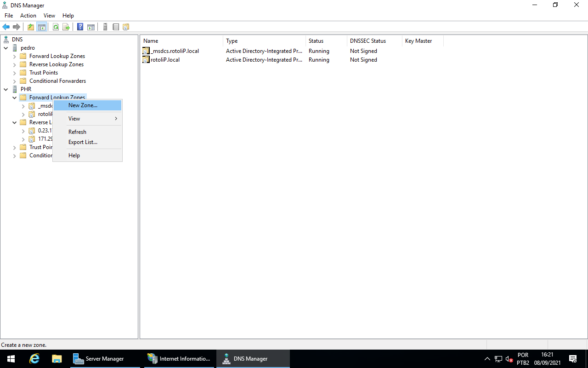Viewport: 588px width, 368px height.
Task: Open the Action menu
Action: pyautogui.click(x=28, y=16)
